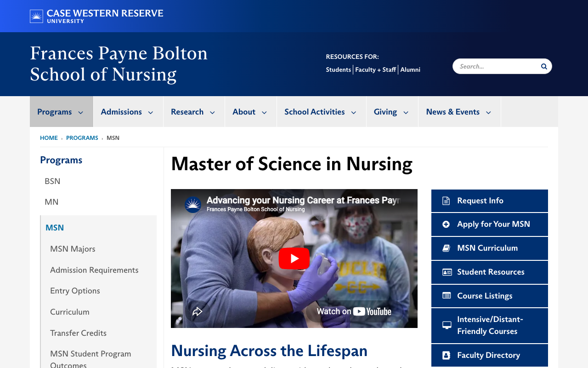The width and height of the screenshot is (588, 368).
Task: Click the ID card icon beside Student Resources
Action: pyautogui.click(x=447, y=272)
